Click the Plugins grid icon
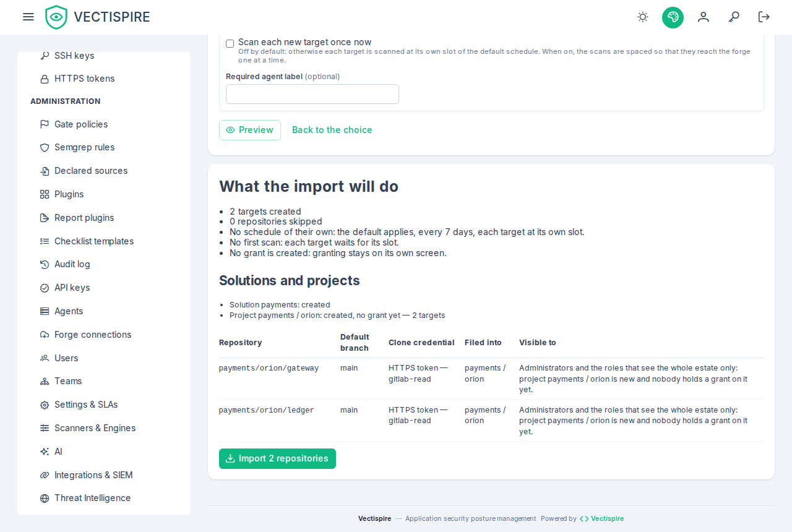Viewport: 792px width, 532px height. point(45,194)
